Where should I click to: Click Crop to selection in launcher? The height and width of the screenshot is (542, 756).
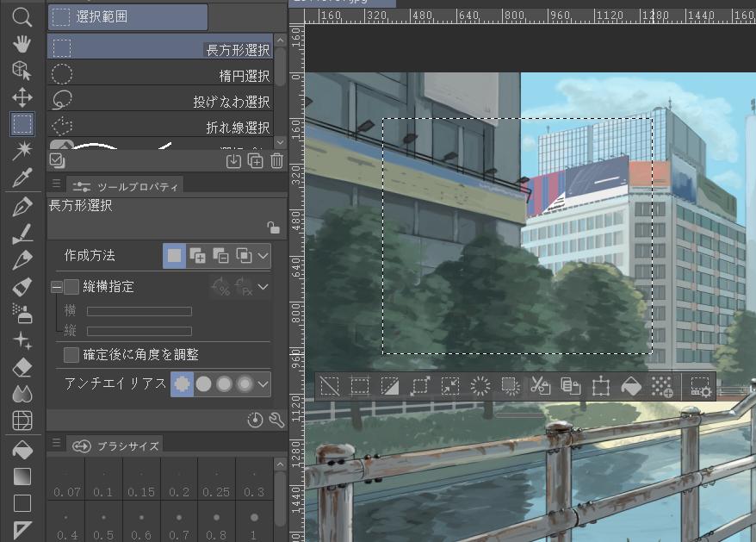pyautogui.click(x=360, y=386)
